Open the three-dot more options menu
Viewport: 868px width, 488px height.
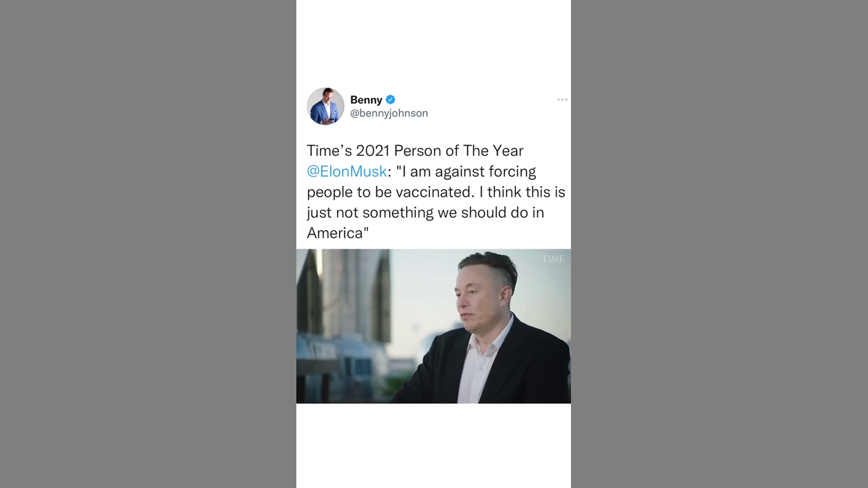coord(562,100)
